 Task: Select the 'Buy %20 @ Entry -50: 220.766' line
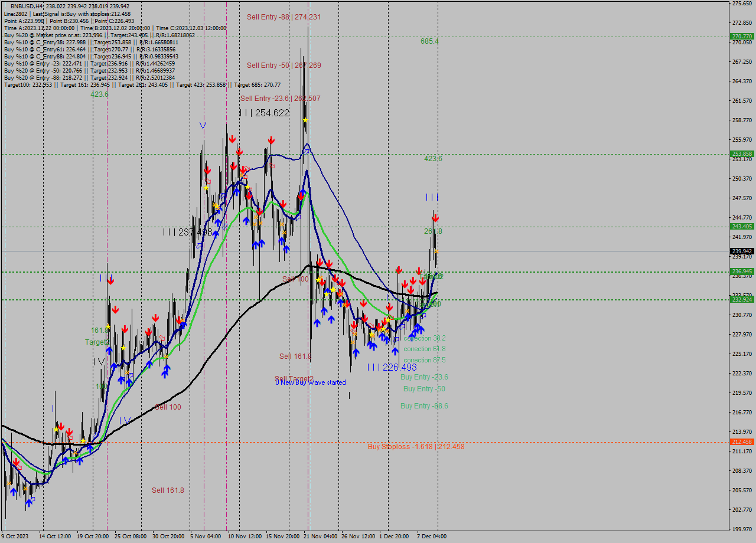coord(89,70)
